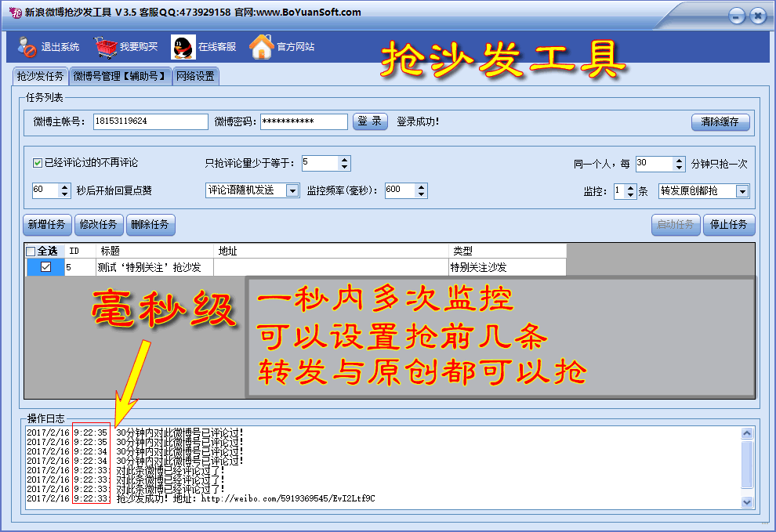The image size is (776, 532).
Task: Click the ID column header
Action: tap(80, 251)
